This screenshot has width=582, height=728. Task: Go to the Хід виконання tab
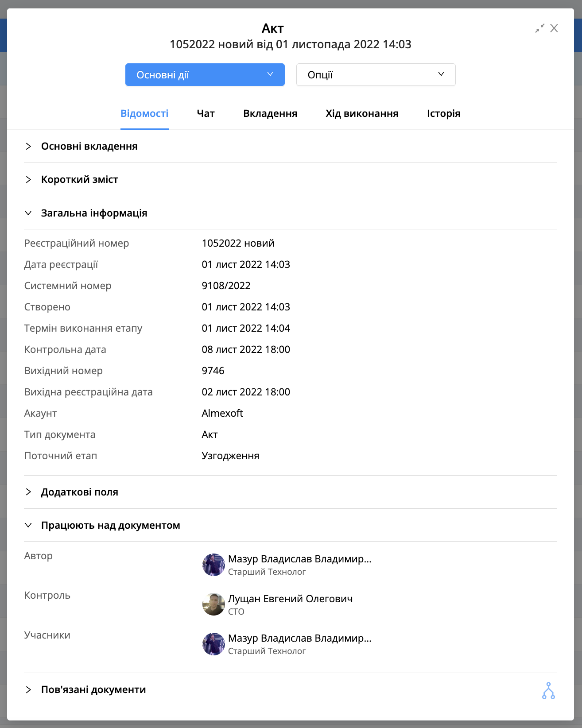[362, 114]
